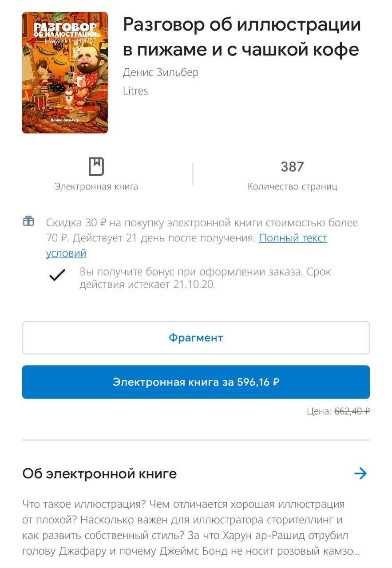This screenshot has height=568, width=392.
Task: Open the book cover thumbnail
Action: pos(65,73)
